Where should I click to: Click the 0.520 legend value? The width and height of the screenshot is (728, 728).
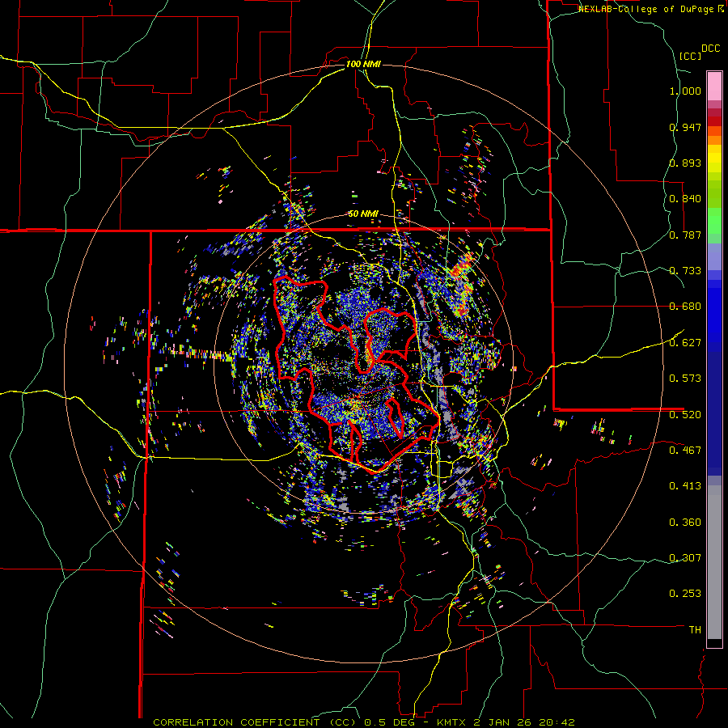[685, 414]
